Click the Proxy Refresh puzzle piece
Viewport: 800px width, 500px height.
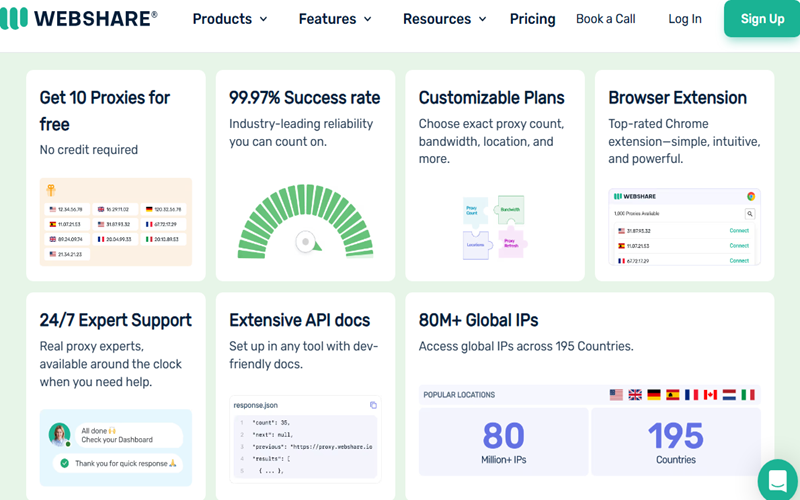(512, 243)
